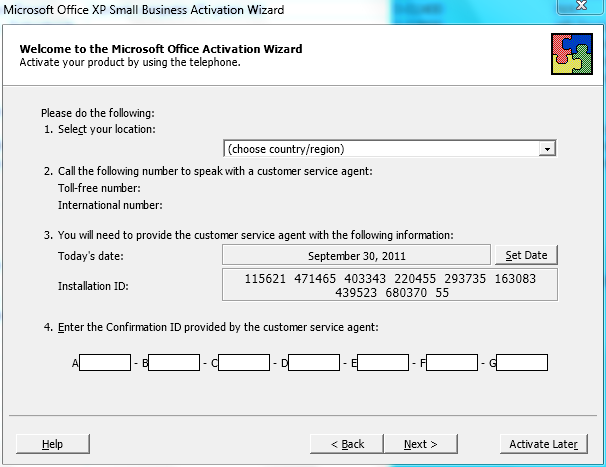
Task: Choose Activate Later
Action: tap(543, 444)
